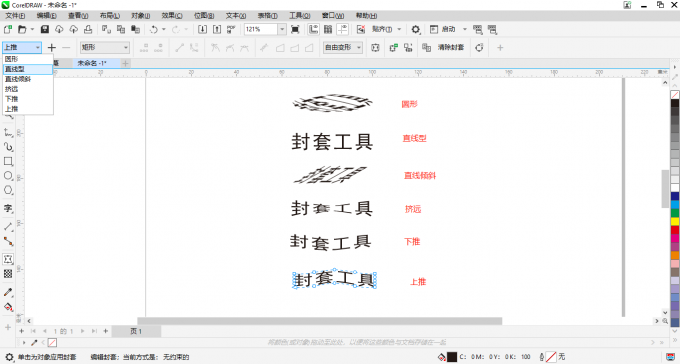Screen dimensions: 680x364
Task: Expand the Undo history dropdown arrow
Action: point(164,30)
